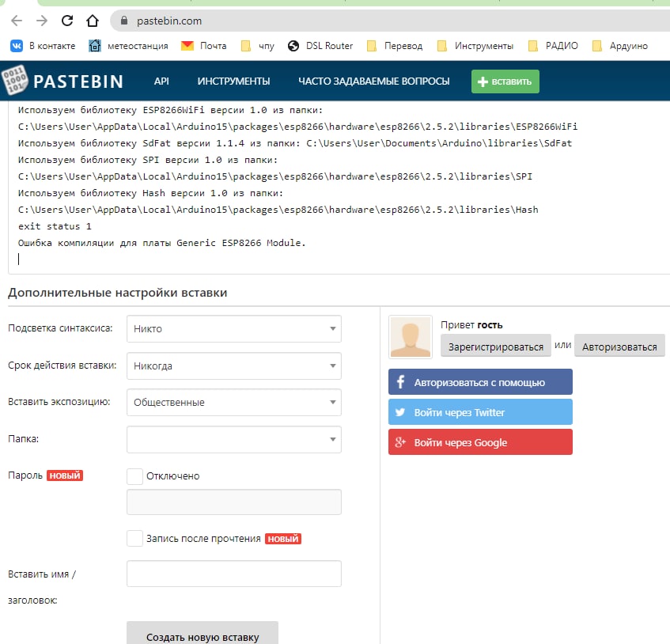Sign in with the Facebook button
Image resolution: width=670 pixels, height=644 pixels.
[x=480, y=382]
